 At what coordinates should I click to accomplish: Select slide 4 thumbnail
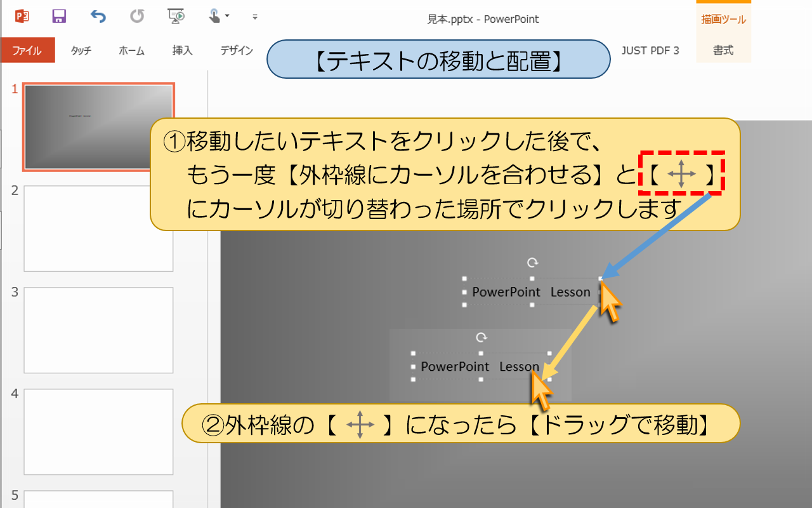[x=98, y=432]
